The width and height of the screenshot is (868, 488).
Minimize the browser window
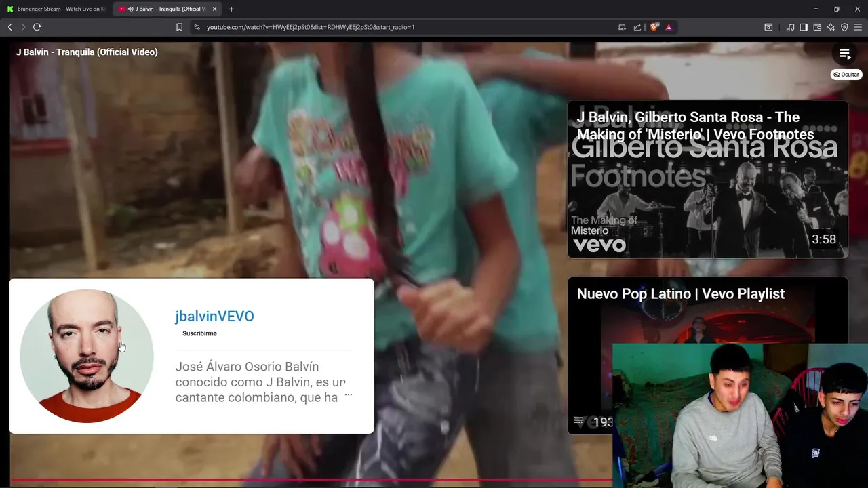pyautogui.click(x=816, y=9)
